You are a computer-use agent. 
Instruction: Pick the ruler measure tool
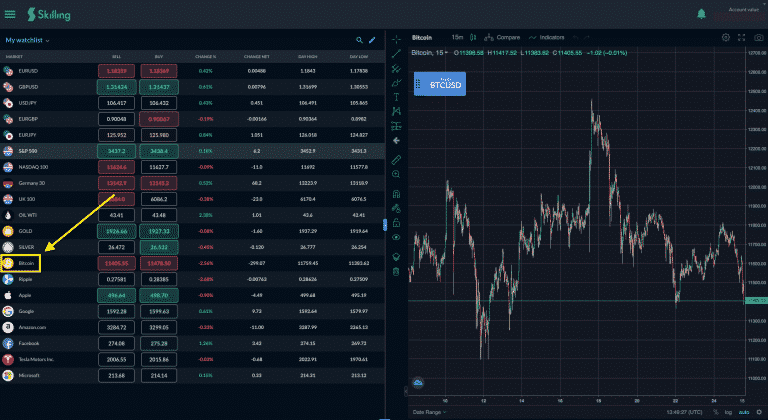tap(397, 159)
